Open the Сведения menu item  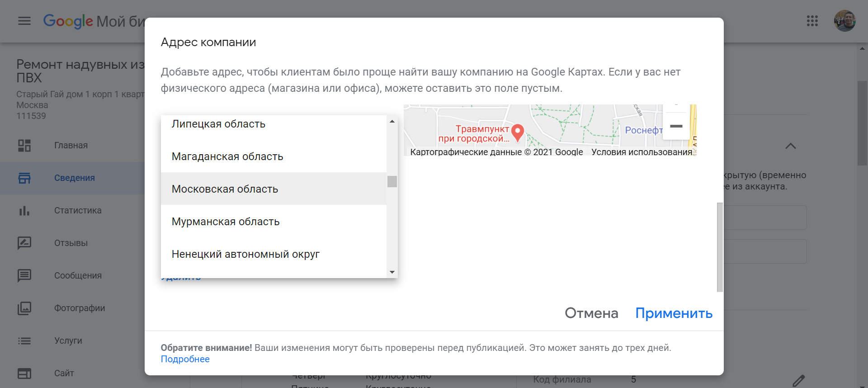(72, 178)
